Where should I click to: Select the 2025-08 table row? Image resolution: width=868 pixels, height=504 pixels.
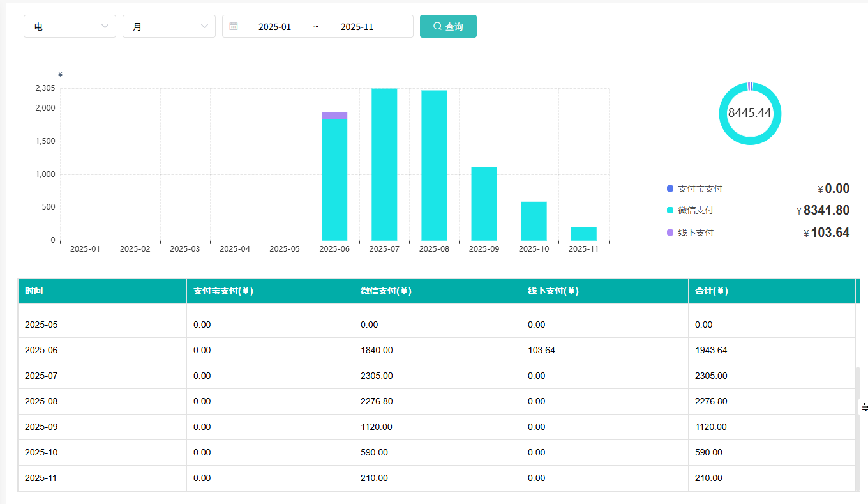[x=437, y=401]
